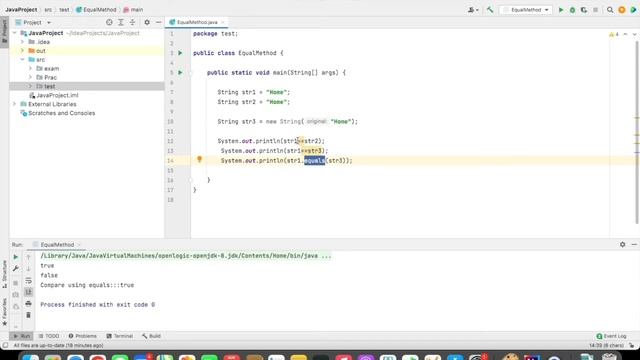Click the warnings indicator showing 4
The width and height of the screenshot is (640, 360).
[614, 35]
